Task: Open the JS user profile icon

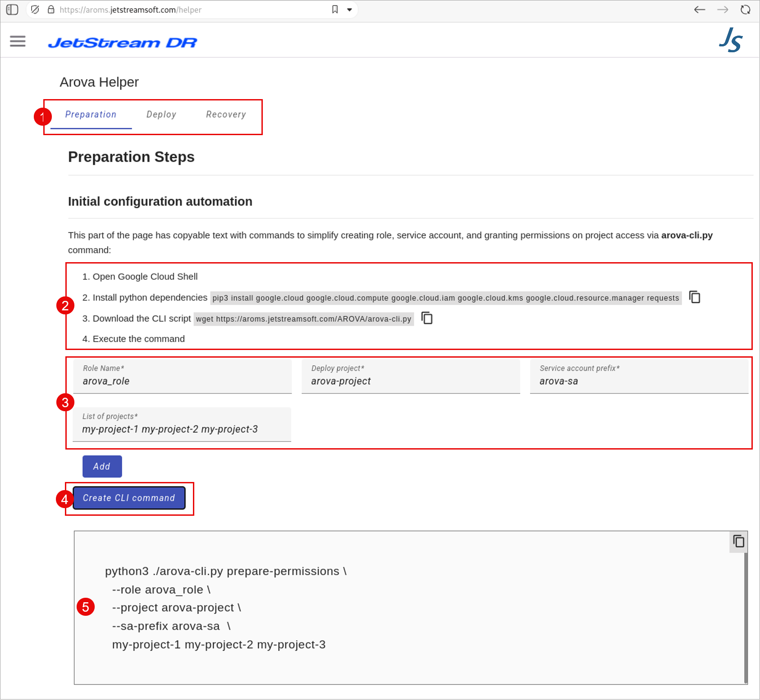Action: pyautogui.click(x=731, y=40)
